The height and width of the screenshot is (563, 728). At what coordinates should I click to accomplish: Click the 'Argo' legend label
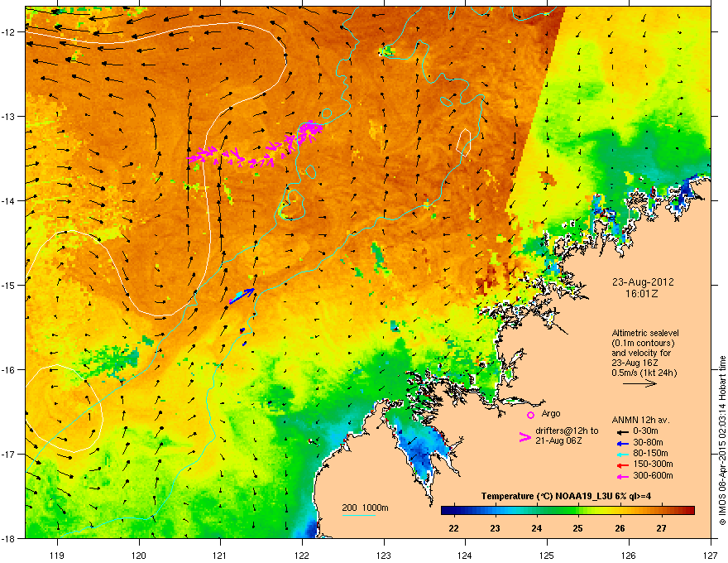tap(551, 413)
